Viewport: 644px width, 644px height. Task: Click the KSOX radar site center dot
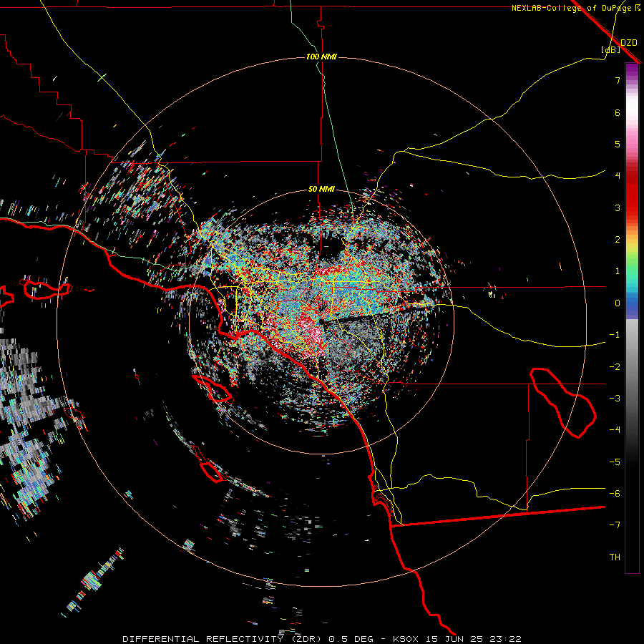click(321, 322)
